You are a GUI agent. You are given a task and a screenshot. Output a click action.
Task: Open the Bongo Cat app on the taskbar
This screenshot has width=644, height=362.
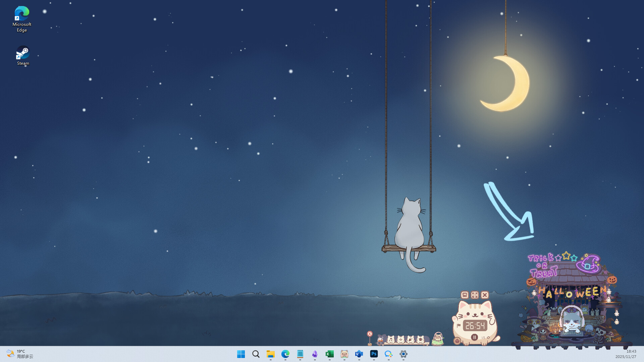click(344, 354)
